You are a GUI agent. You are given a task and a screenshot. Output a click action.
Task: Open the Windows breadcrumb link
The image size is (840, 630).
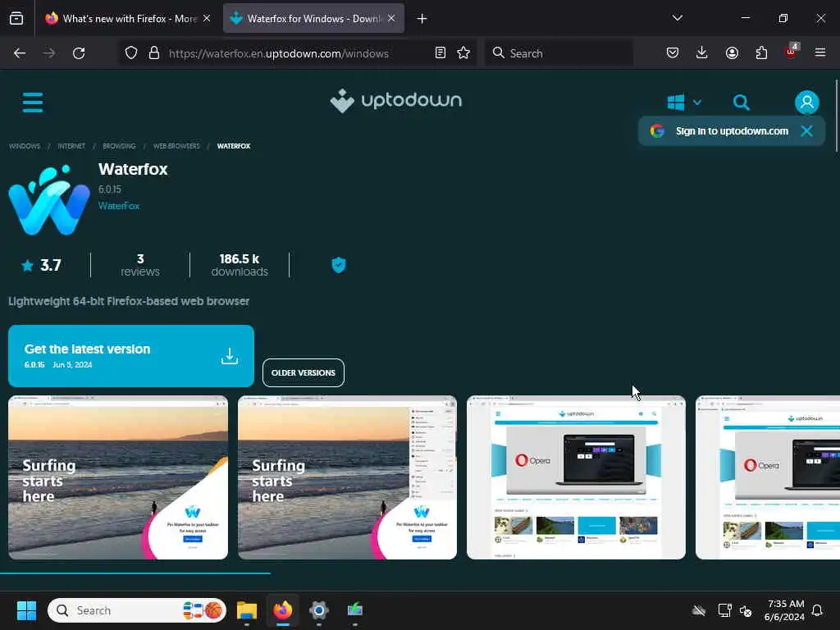point(25,146)
